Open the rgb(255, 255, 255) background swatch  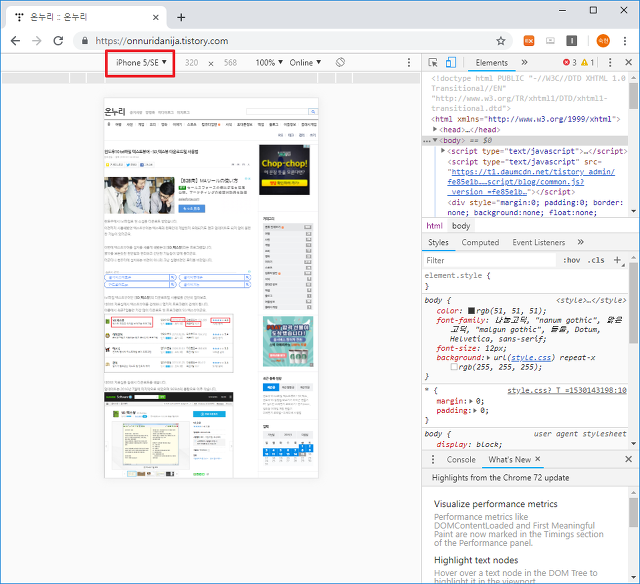pyautogui.click(x=453, y=367)
